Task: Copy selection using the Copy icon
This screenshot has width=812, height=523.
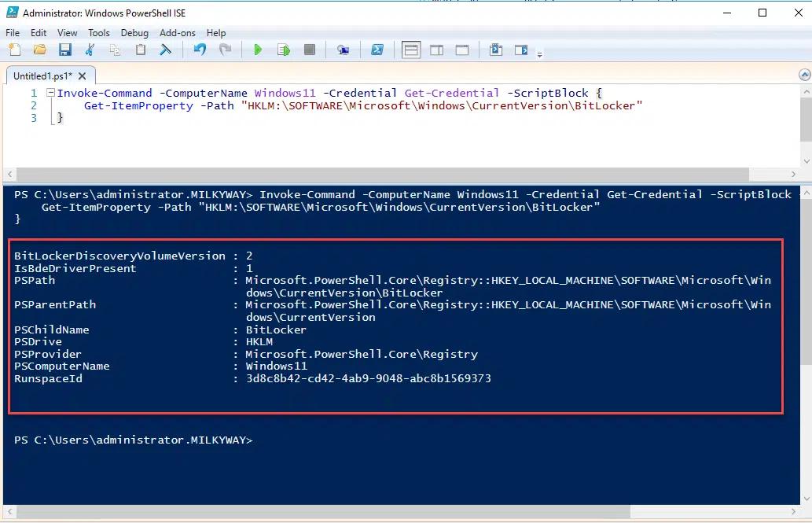Action: pos(115,50)
